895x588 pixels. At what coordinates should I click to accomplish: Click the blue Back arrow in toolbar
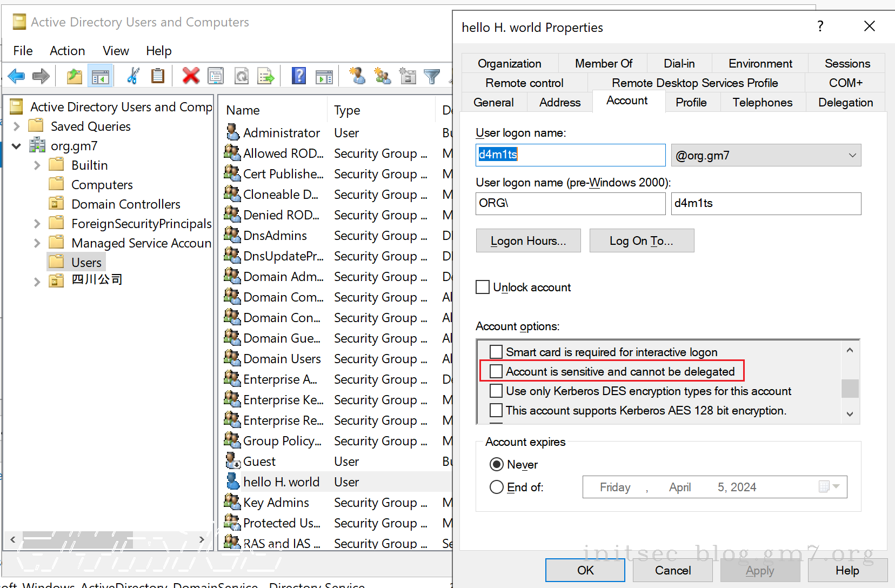(x=16, y=76)
